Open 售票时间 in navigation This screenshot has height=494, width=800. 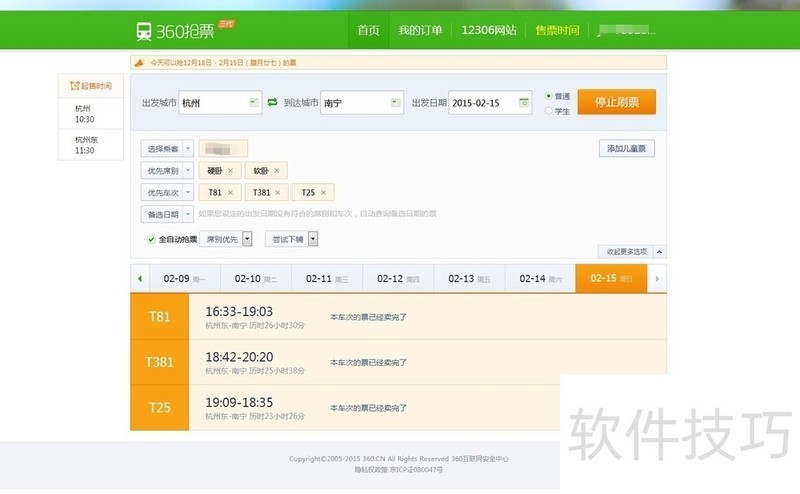point(557,30)
